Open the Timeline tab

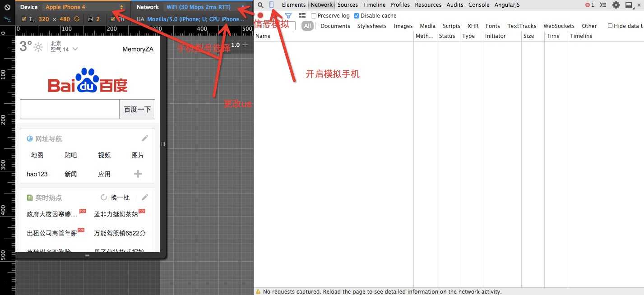[374, 5]
